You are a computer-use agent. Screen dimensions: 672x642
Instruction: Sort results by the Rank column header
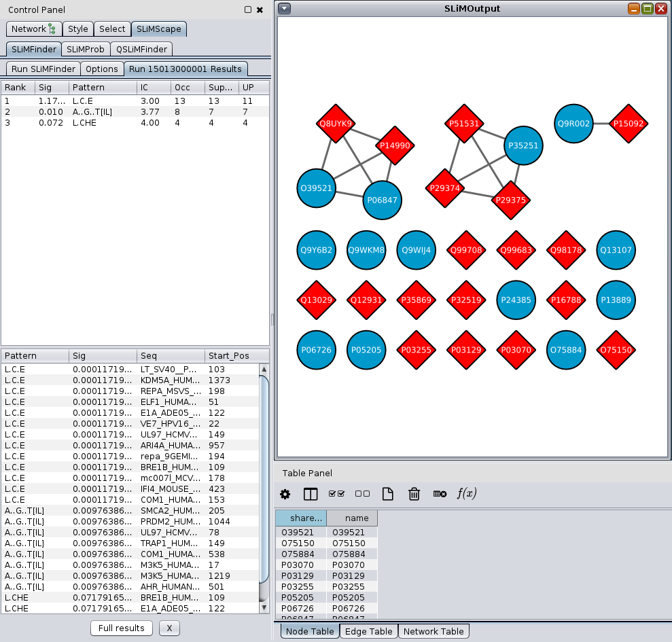click(x=18, y=88)
